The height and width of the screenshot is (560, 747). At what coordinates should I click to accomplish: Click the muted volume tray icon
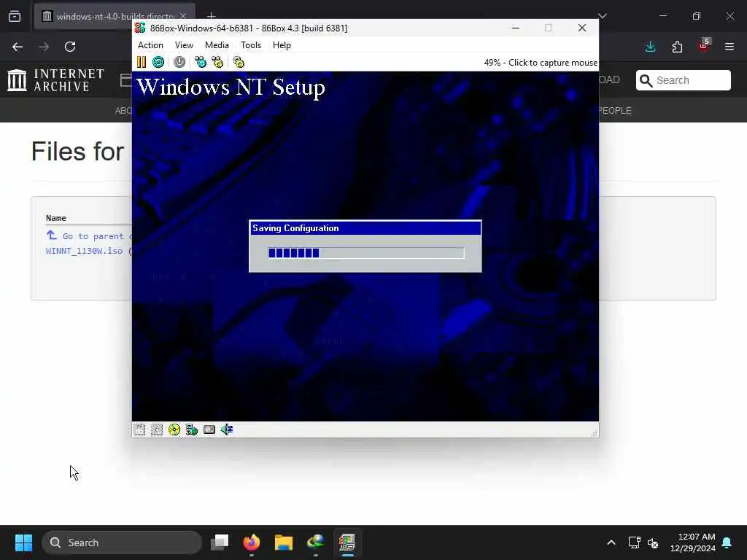coord(653,542)
